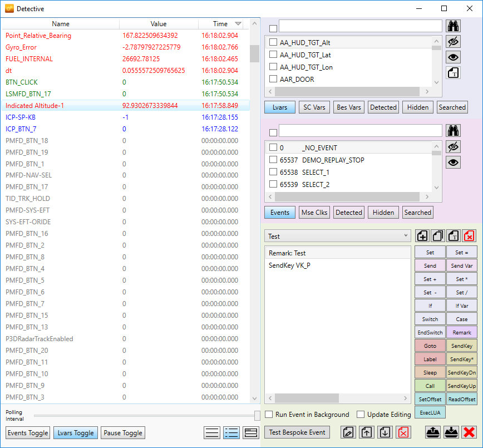Click the big red X icon
This screenshot has width=483, height=448.
469,432
